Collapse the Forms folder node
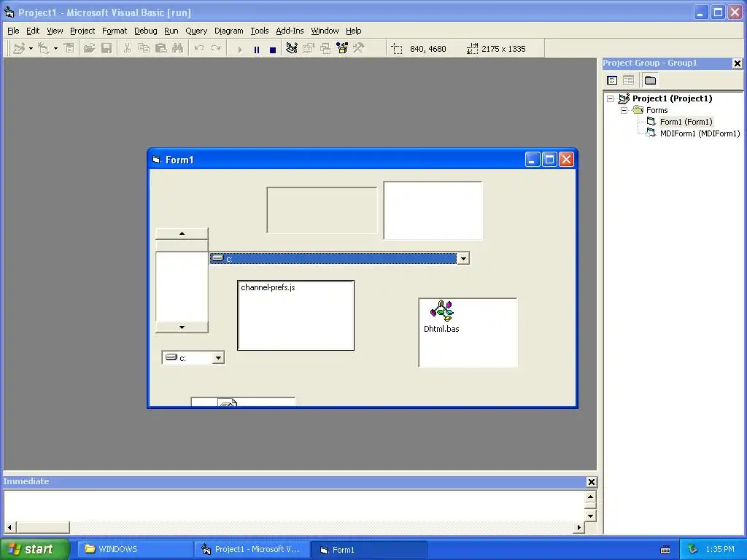The image size is (747, 560). (624, 110)
